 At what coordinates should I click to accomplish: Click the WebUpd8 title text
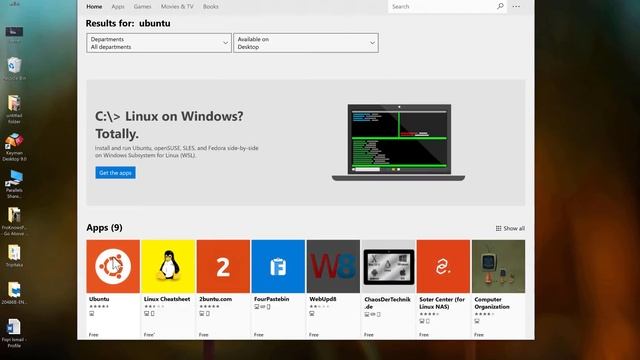(323, 299)
